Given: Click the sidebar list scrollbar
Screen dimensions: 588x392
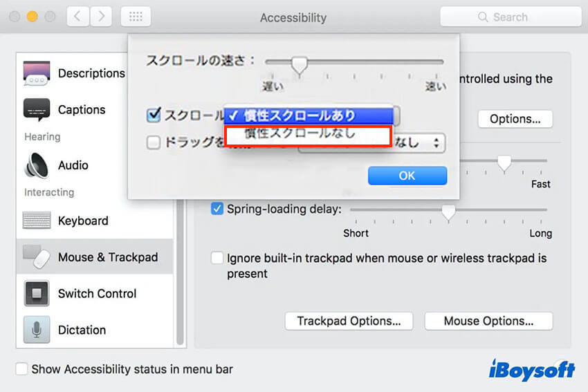Looking at the screenshot, I should coord(180,272).
